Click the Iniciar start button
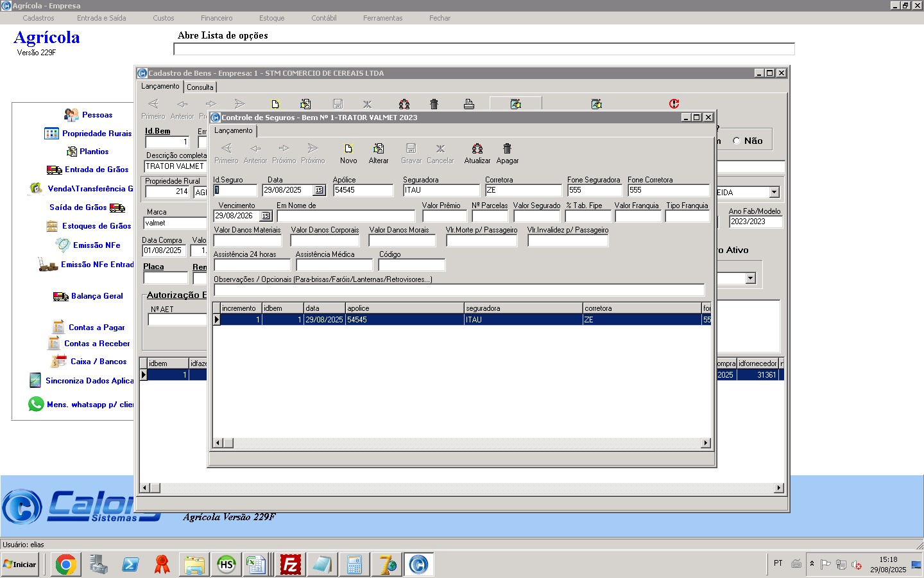 click(20, 565)
